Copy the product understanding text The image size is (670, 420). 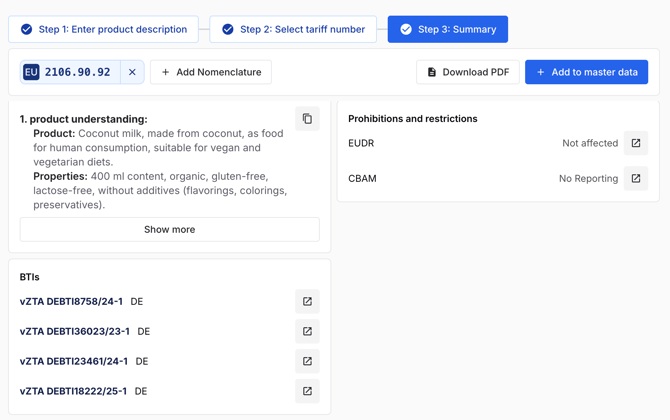click(307, 119)
